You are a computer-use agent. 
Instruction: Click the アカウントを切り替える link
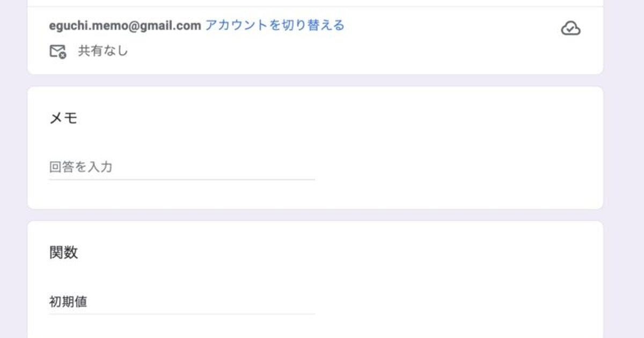point(274,25)
